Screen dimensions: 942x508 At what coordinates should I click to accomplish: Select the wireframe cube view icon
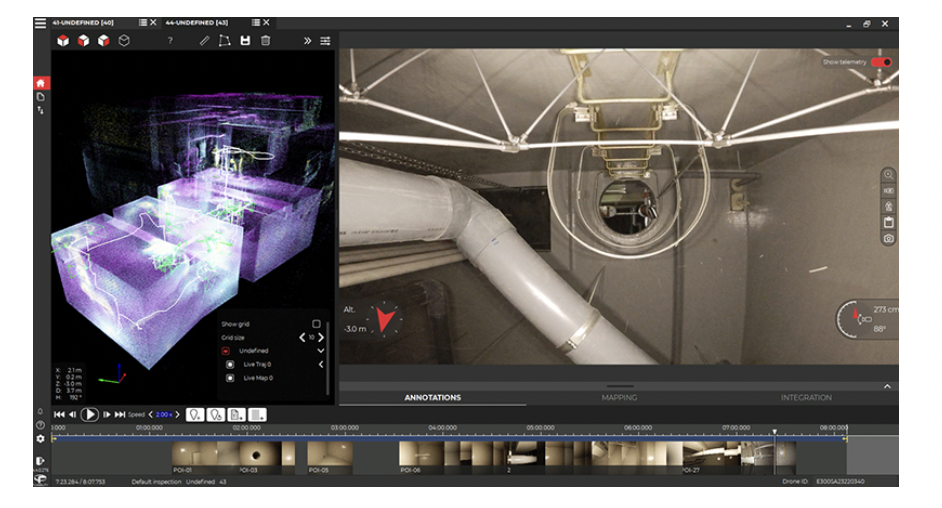coord(124,40)
